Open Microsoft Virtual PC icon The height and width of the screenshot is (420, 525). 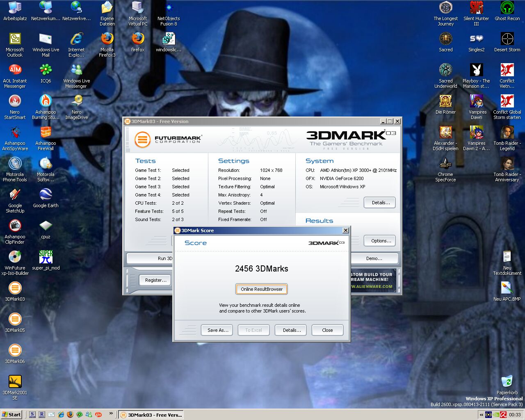pyautogui.click(x=138, y=13)
